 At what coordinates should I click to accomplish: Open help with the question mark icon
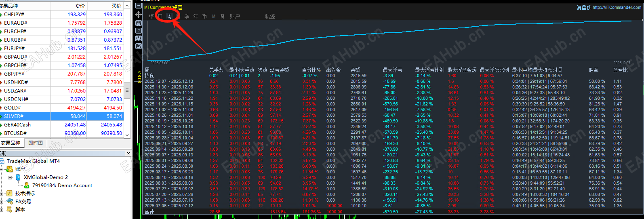139,31
